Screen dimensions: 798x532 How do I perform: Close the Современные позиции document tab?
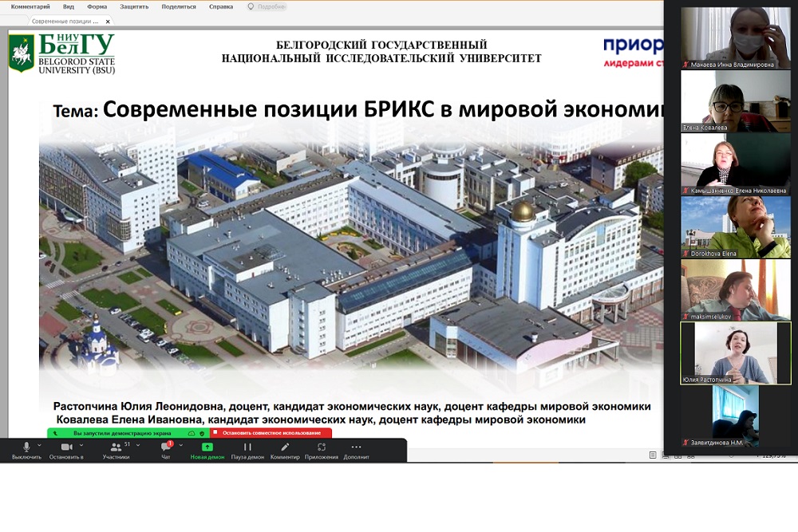(108, 22)
